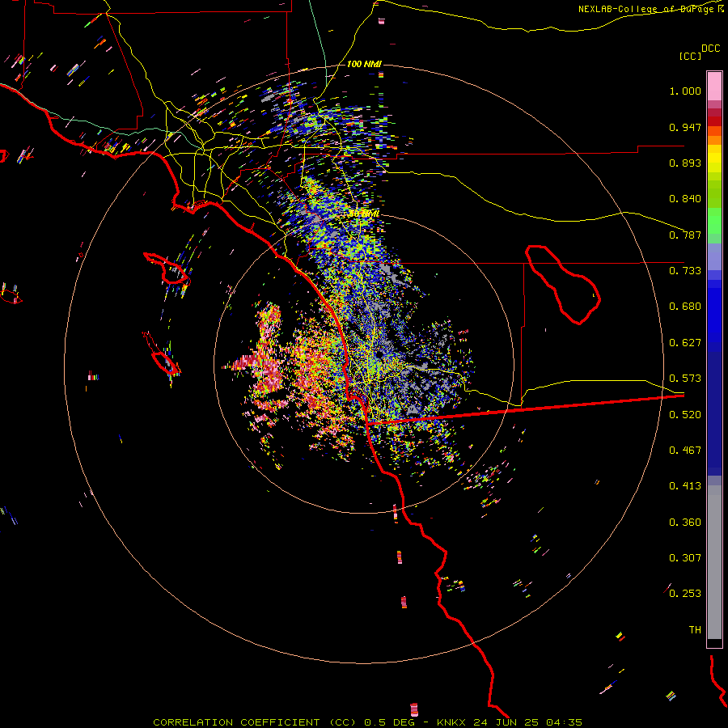The height and width of the screenshot is (728, 728).
Task: Click the 0.253 scale value
Action: point(685,594)
